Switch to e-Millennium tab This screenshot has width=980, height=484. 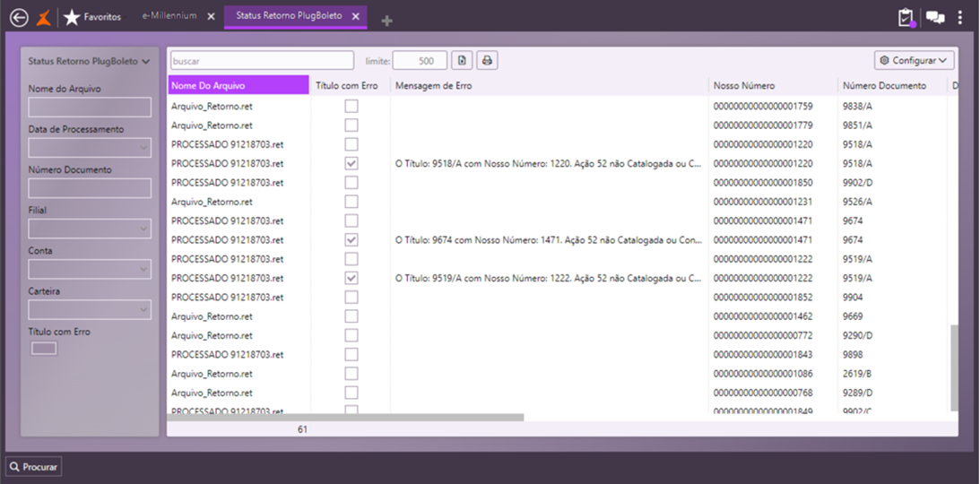(169, 16)
